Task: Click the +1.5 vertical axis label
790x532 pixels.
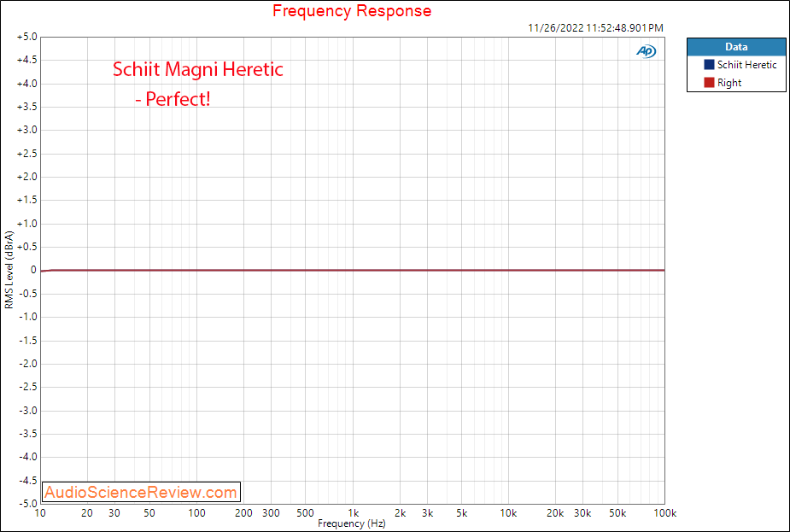Action: point(26,200)
